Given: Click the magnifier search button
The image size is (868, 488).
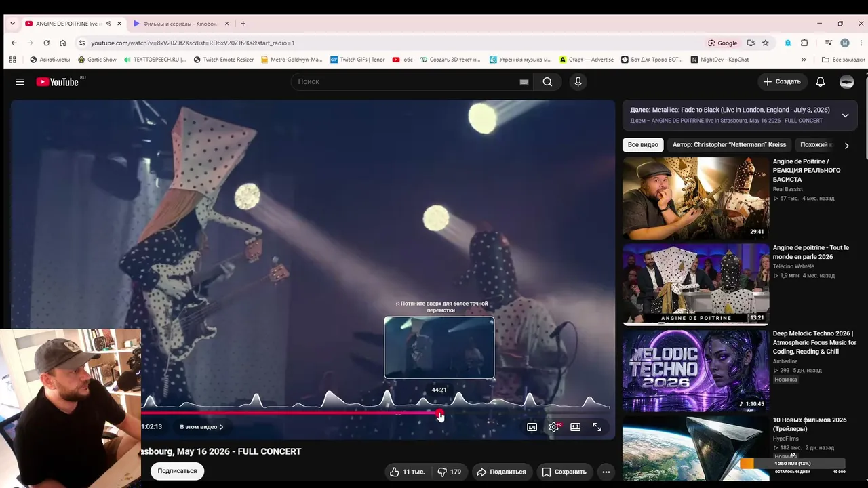Looking at the screenshot, I should tap(547, 82).
